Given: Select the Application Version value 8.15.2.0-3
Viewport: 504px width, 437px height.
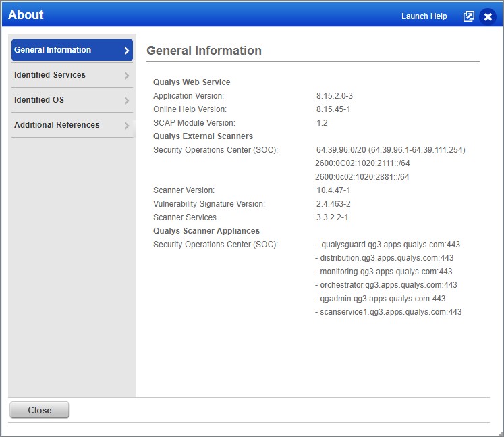Looking at the screenshot, I should pos(335,96).
